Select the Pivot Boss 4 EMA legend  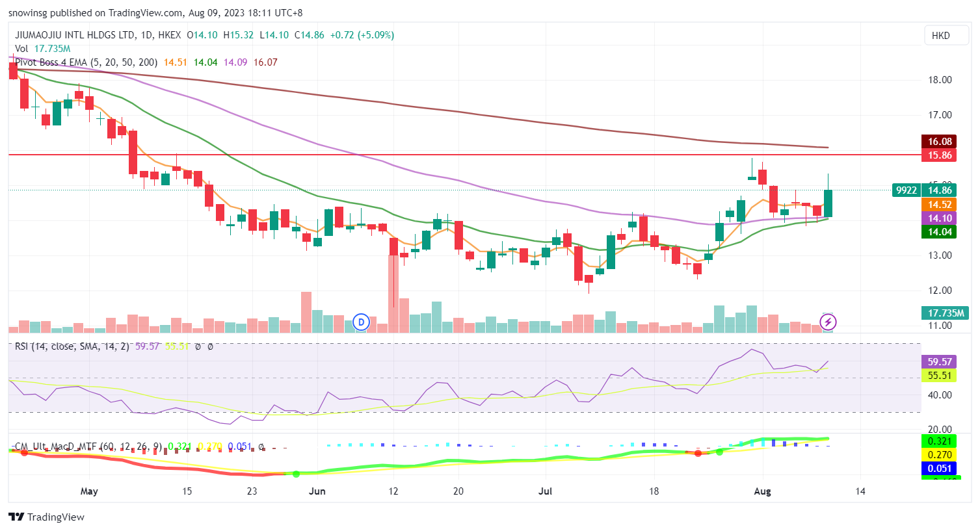(86, 62)
